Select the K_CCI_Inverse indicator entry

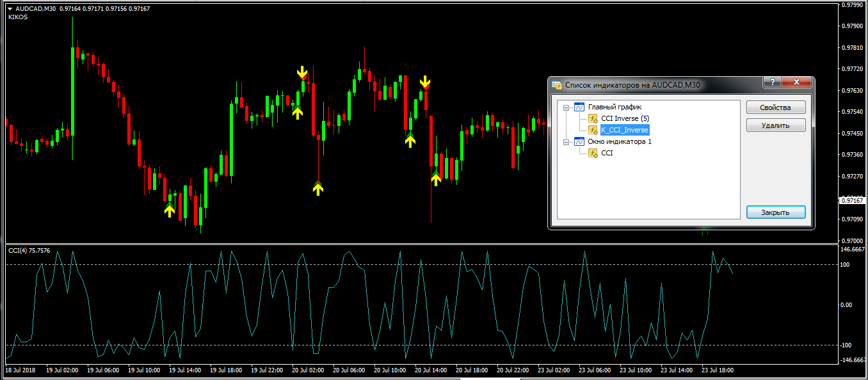pos(624,131)
